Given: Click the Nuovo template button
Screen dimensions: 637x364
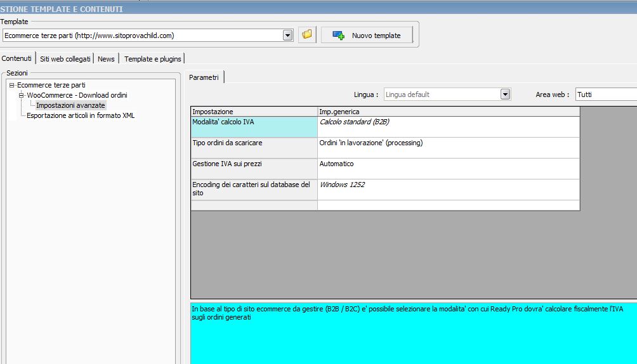Looking at the screenshot, I should point(367,36).
